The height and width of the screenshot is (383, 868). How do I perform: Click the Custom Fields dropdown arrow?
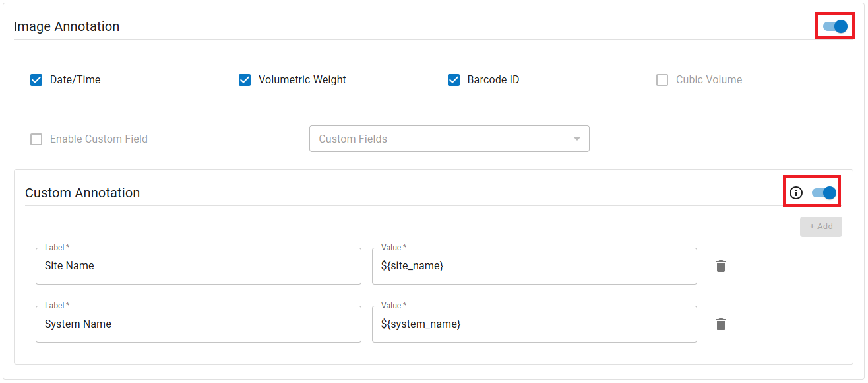[577, 139]
